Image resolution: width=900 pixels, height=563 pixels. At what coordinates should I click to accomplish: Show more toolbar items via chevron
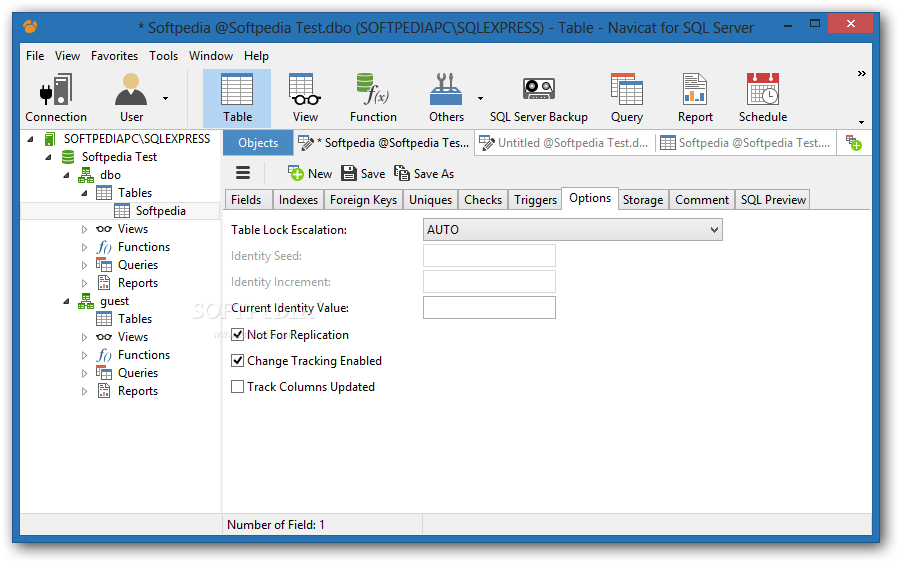[x=862, y=73]
